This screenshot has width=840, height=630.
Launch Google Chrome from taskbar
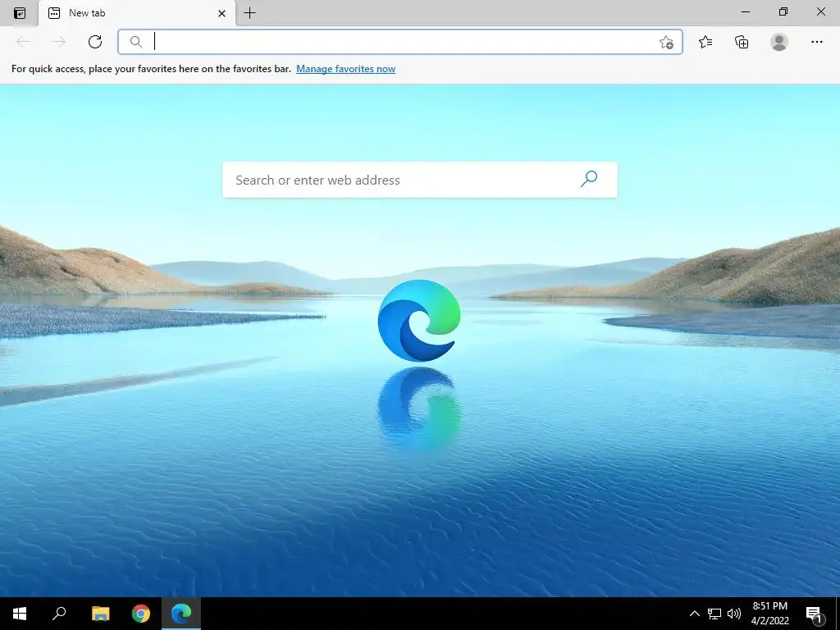(x=141, y=614)
